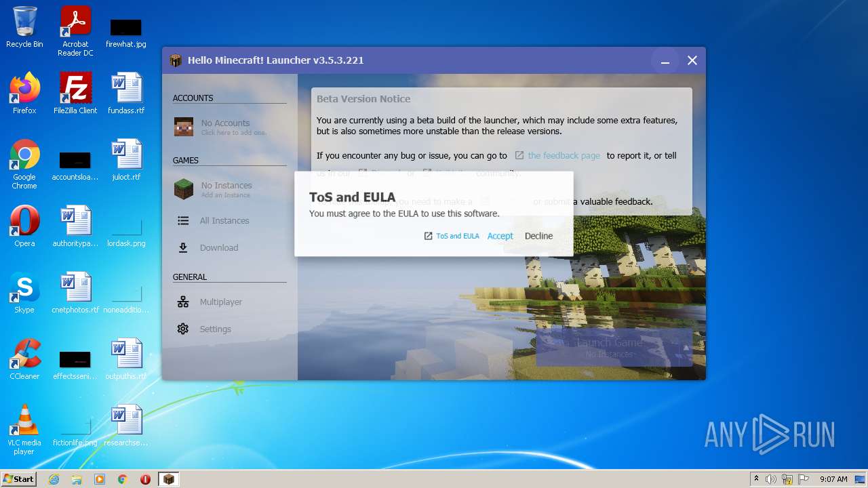Select the authoritypa... document on desktop
The image size is (868, 488).
coord(75,226)
